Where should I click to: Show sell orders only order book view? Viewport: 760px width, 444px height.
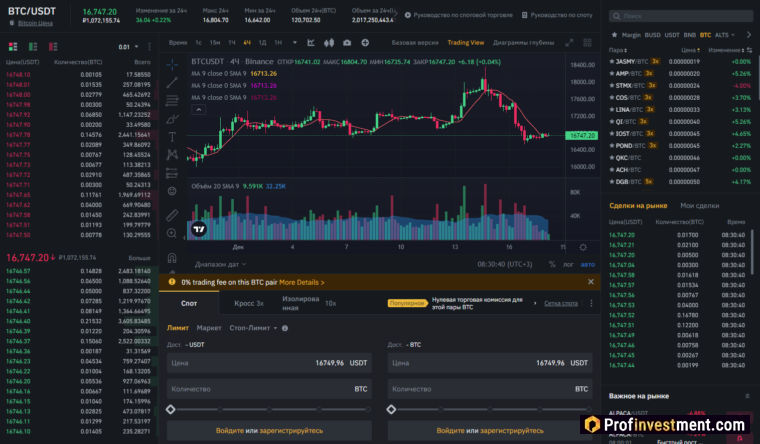53,47
